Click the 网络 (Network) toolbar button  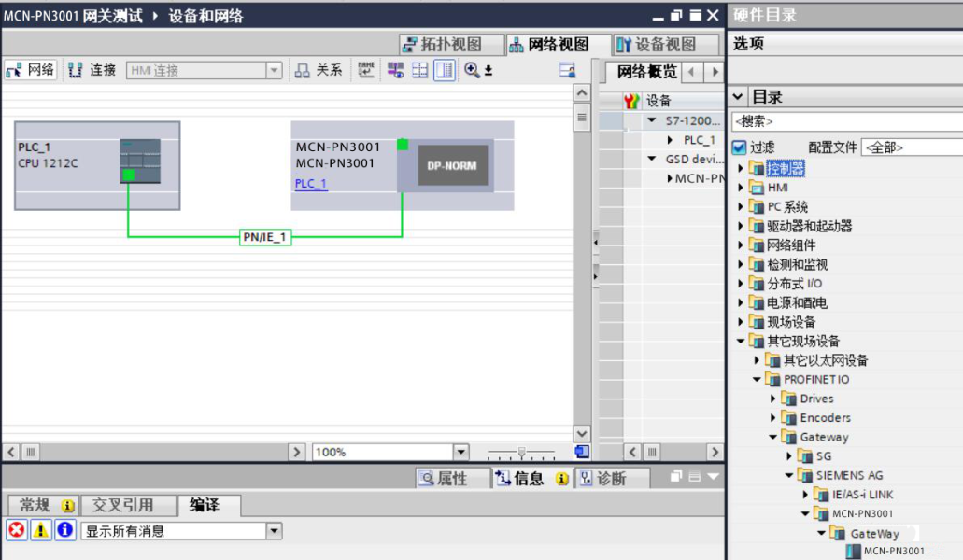pyautogui.click(x=30, y=70)
